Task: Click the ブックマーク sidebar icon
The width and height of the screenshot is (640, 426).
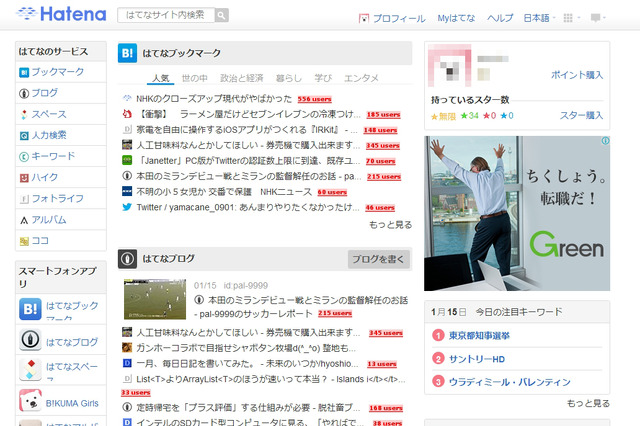Action: (x=24, y=73)
